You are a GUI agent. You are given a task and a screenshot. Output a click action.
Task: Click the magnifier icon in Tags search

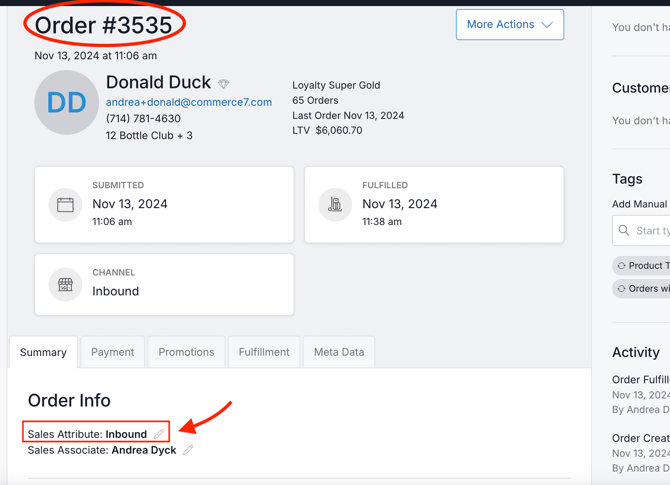tap(624, 231)
